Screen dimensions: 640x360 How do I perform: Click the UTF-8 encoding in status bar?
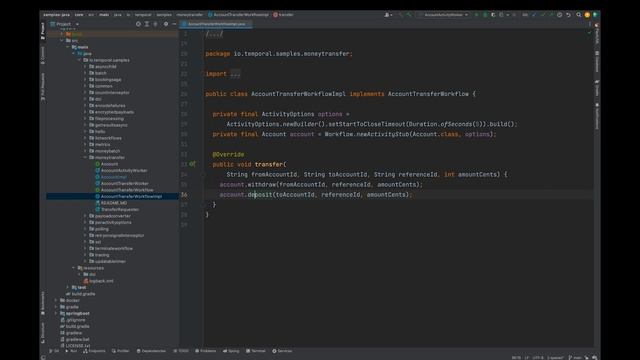(x=538, y=358)
